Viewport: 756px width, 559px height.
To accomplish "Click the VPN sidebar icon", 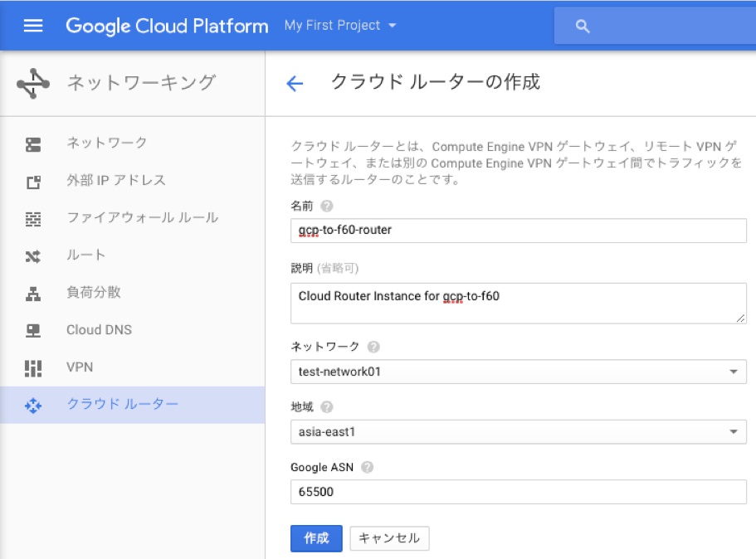I will 33,367.
